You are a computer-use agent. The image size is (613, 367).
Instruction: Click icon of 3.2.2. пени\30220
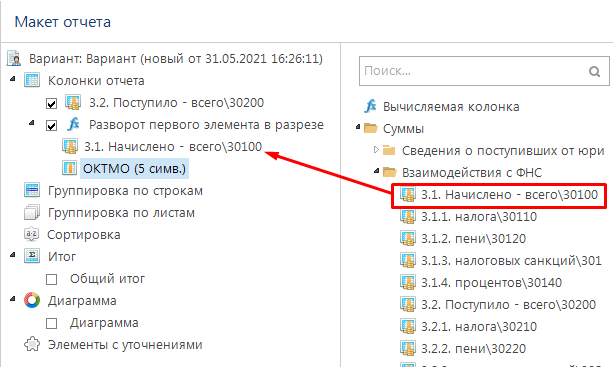(x=408, y=348)
